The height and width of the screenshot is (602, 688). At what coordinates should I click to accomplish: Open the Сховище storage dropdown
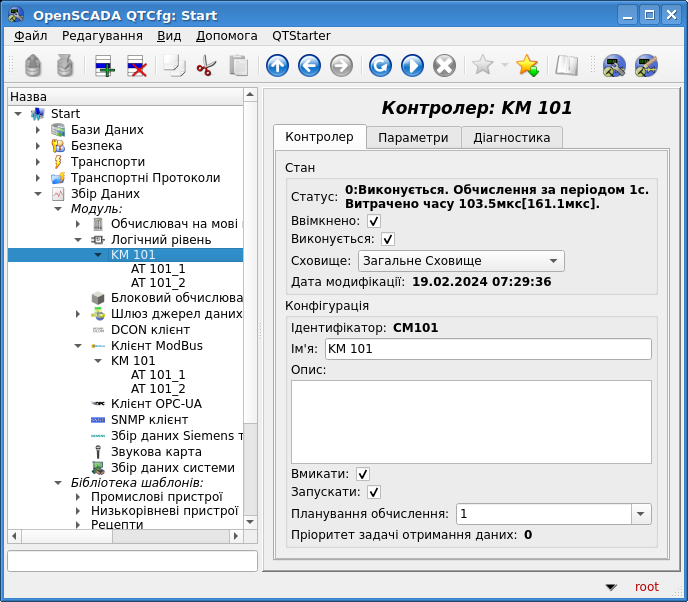click(x=461, y=261)
